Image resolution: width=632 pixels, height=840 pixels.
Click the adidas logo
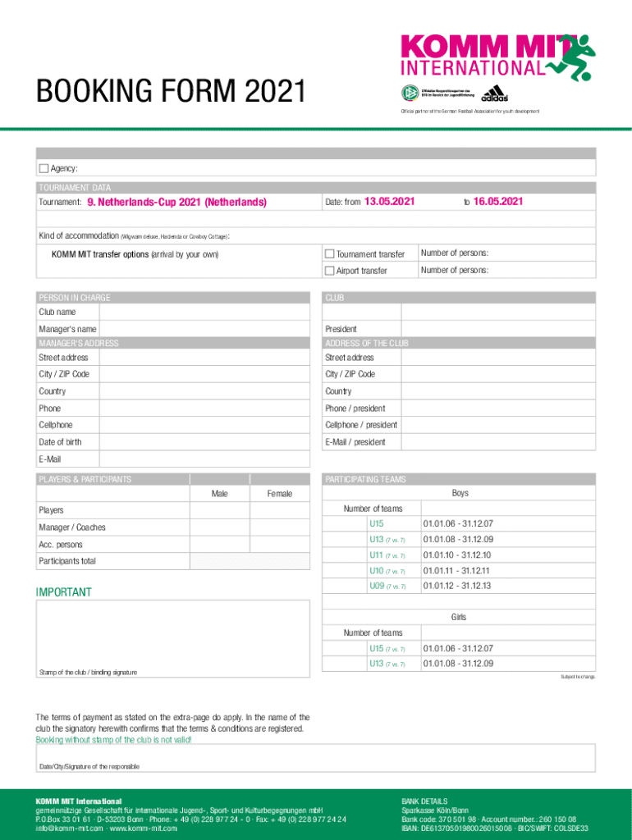[494, 94]
